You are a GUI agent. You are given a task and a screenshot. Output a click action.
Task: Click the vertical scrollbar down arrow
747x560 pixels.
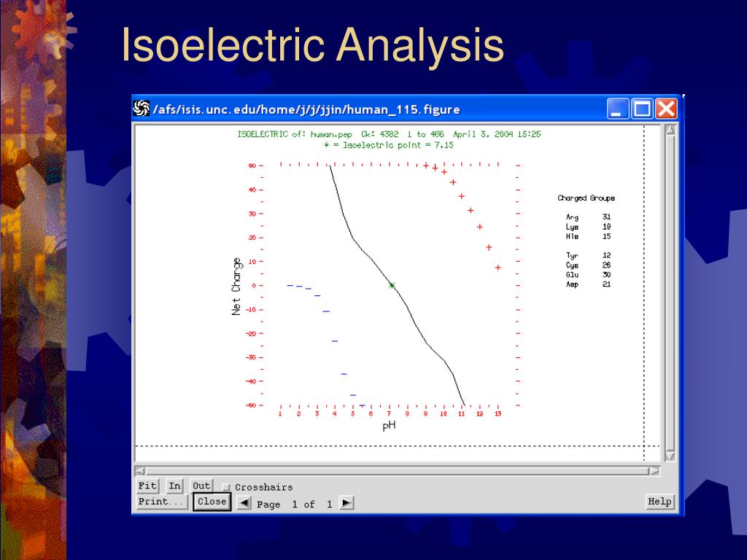click(x=670, y=456)
